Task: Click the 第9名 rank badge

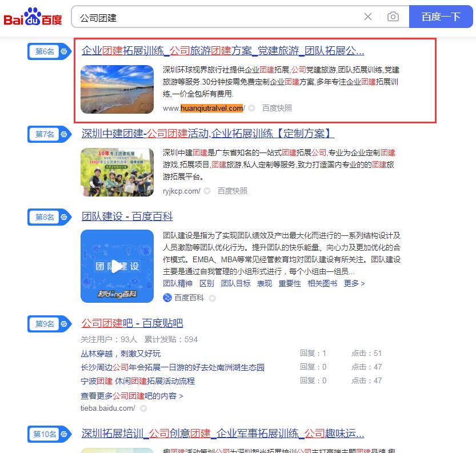Action: click(49, 324)
